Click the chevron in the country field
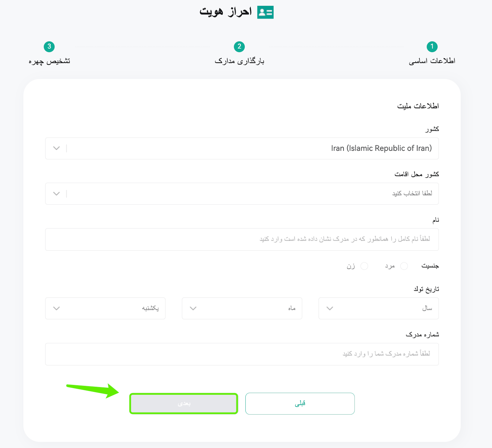The width and height of the screenshot is (492, 448). tap(56, 148)
